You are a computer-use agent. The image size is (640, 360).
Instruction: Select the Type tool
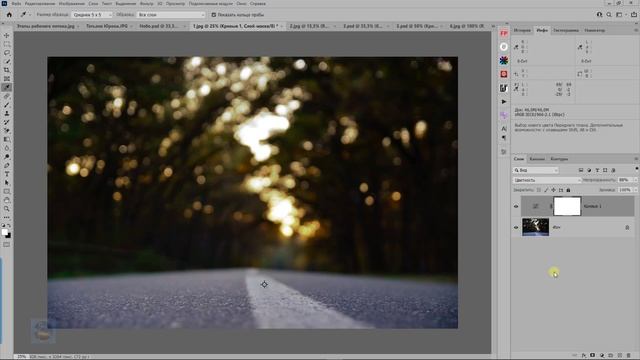click(x=7, y=174)
